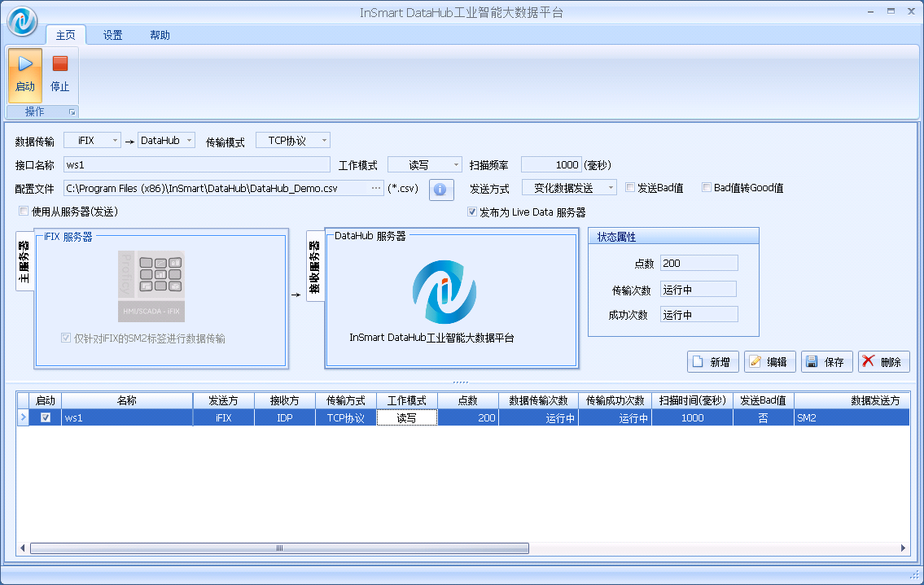Select the 主服务器 vertical tab
The width and height of the screenshot is (924, 585).
[x=24, y=261]
